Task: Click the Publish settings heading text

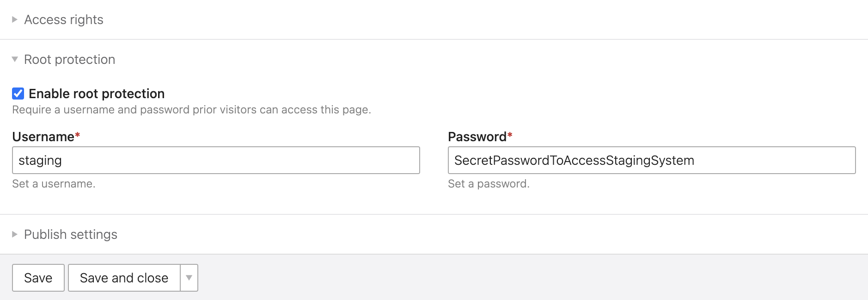Action: [71, 234]
